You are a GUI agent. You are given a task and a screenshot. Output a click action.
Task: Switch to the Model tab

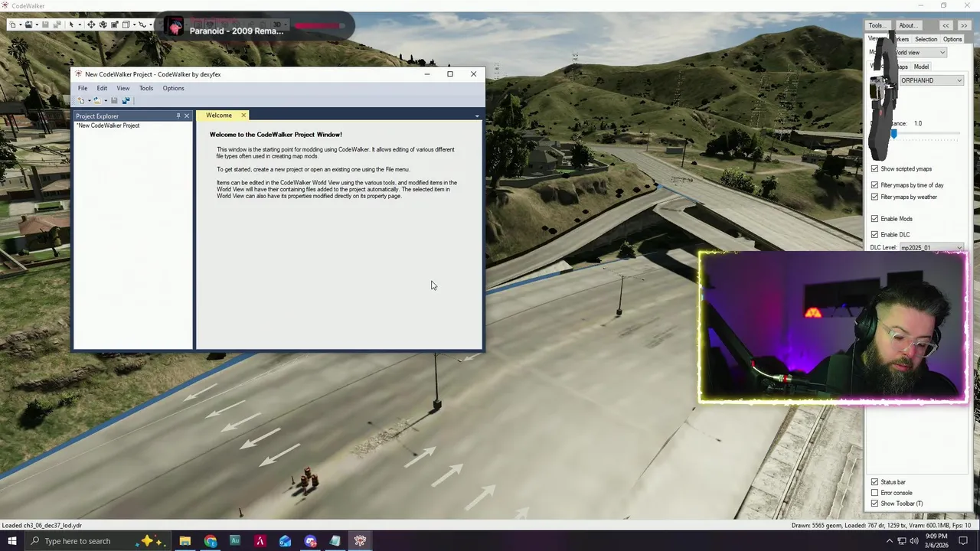[x=921, y=67]
